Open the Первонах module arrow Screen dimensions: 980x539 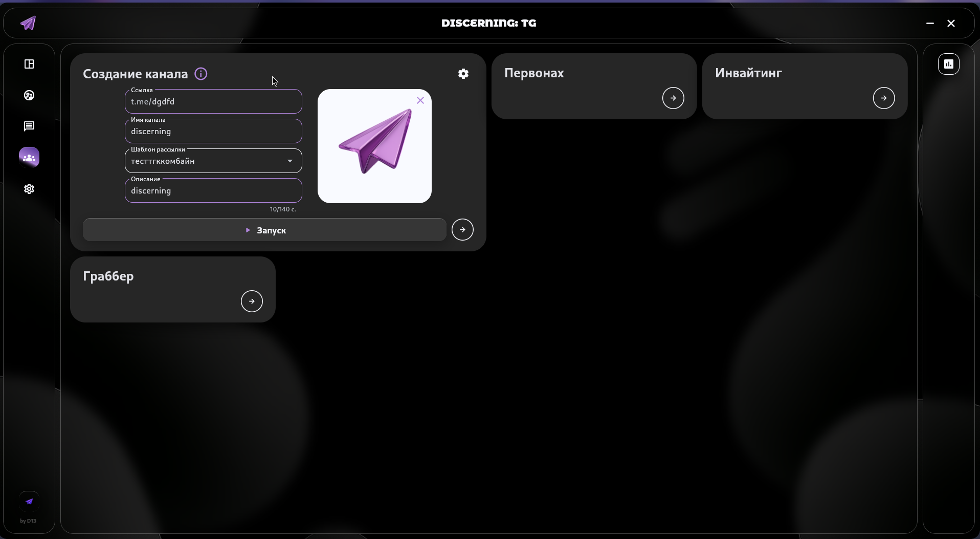click(x=673, y=98)
